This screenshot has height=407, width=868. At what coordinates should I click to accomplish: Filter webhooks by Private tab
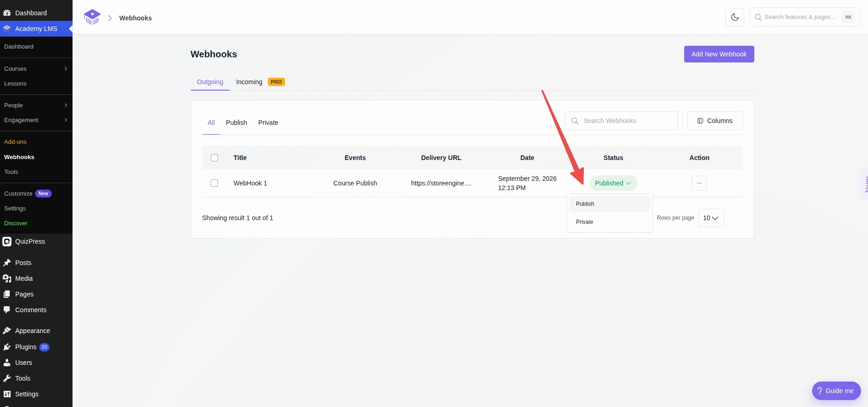tap(268, 123)
